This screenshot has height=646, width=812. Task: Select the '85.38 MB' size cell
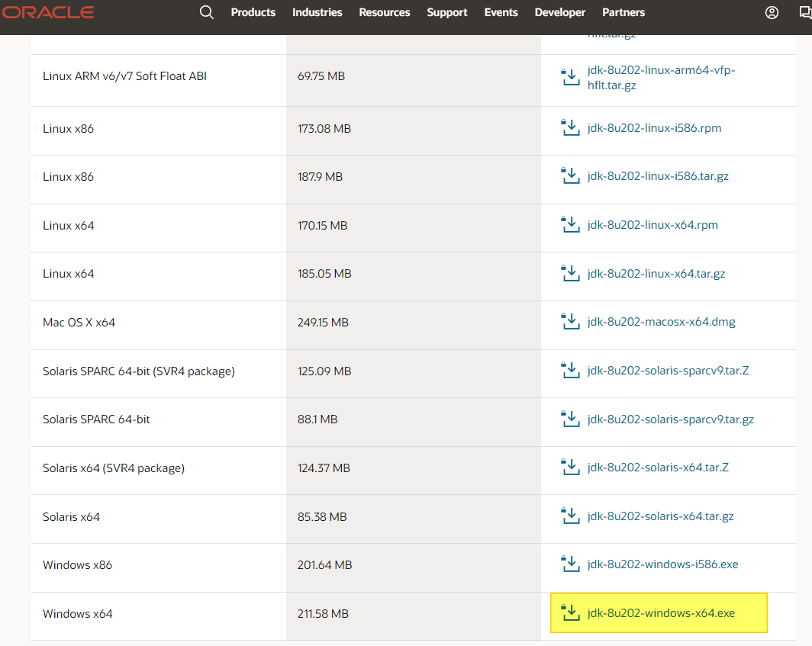tap(414, 519)
